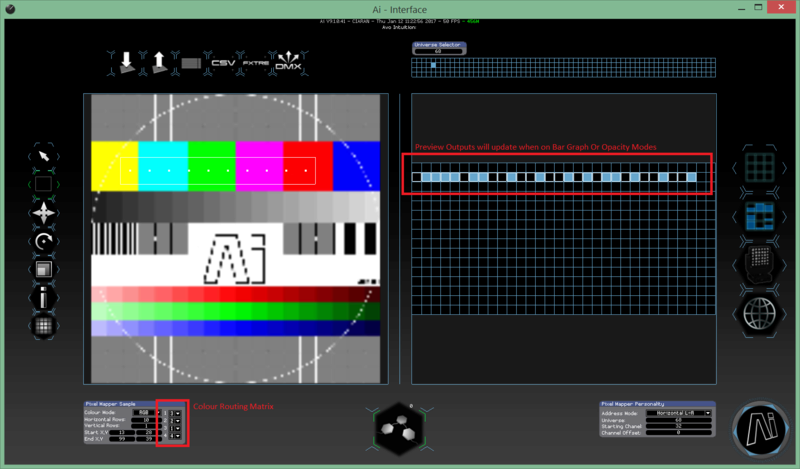Open colour routing dropdown for row 4
This screenshot has height=469, width=800.
(178, 436)
